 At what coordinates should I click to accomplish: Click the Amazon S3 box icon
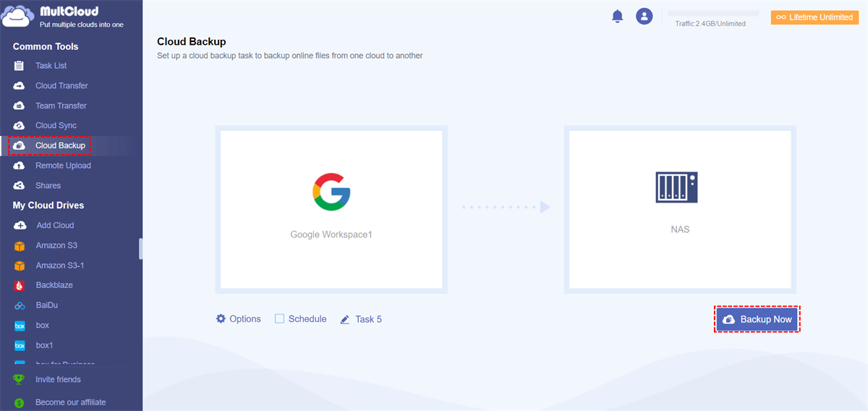click(20, 246)
